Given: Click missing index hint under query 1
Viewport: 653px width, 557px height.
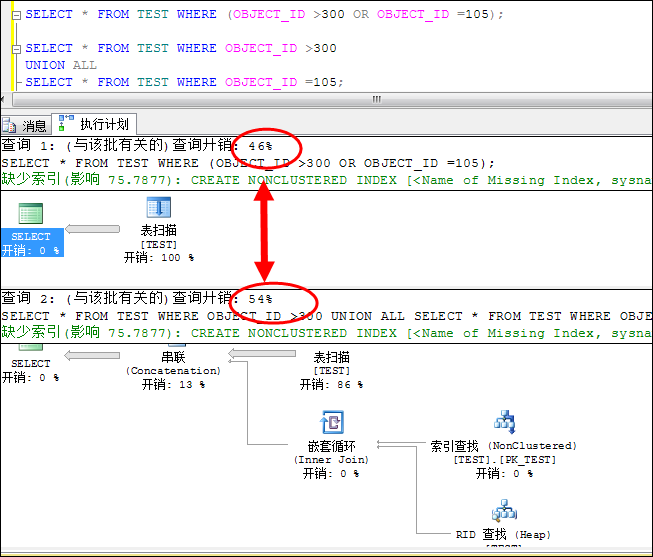Looking at the screenshot, I should [300, 180].
